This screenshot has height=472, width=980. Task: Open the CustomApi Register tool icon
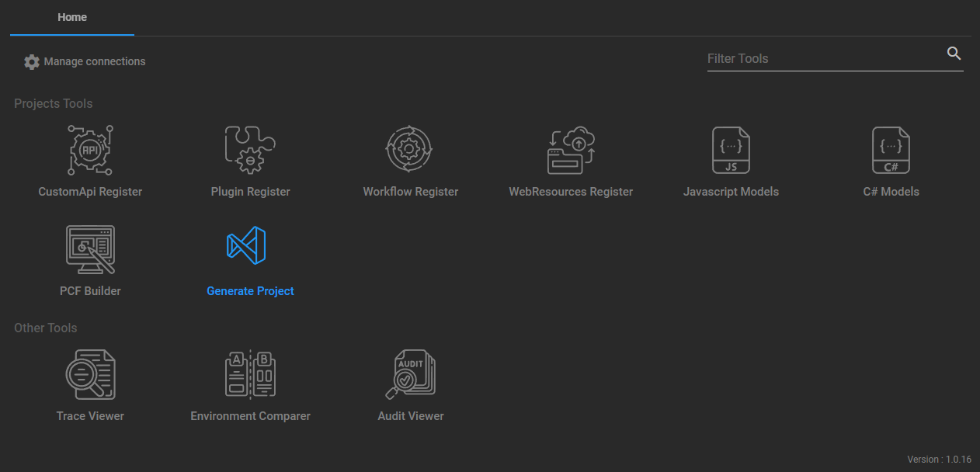click(90, 150)
